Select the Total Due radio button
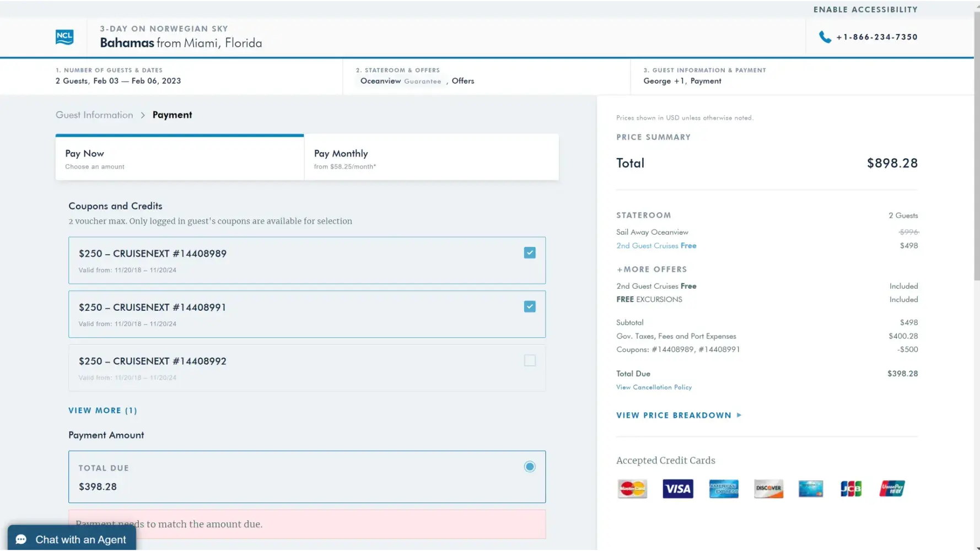The height and width of the screenshot is (551, 980). (530, 467)
